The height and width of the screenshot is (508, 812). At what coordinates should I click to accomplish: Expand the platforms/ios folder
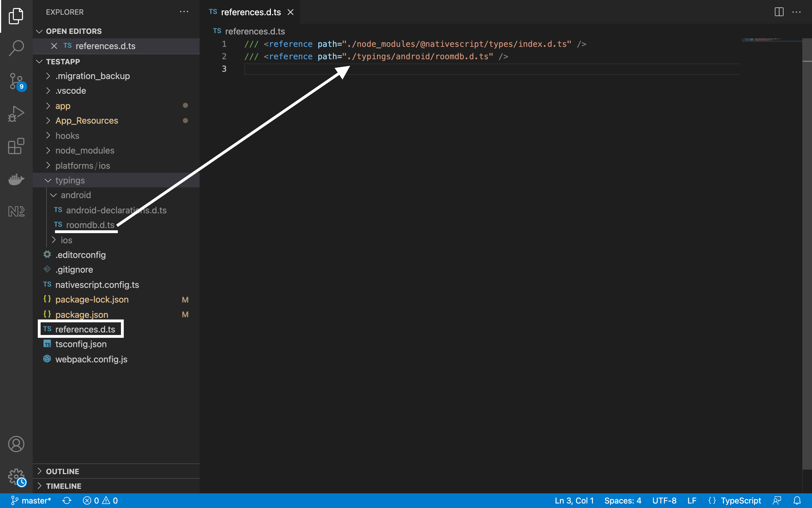116,166
